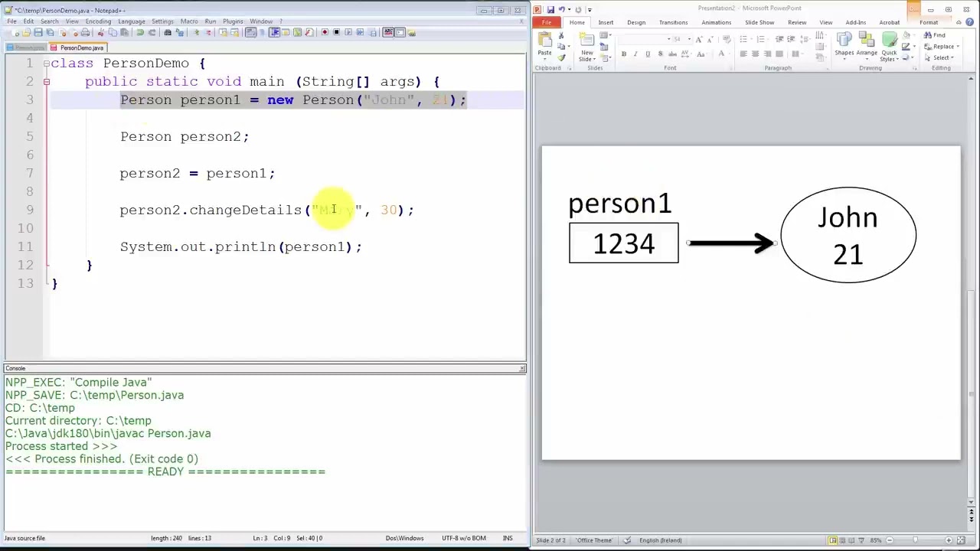Toggle Italic formatting in PowerPoint
This screenshot has width=980, height=551.
635,54
